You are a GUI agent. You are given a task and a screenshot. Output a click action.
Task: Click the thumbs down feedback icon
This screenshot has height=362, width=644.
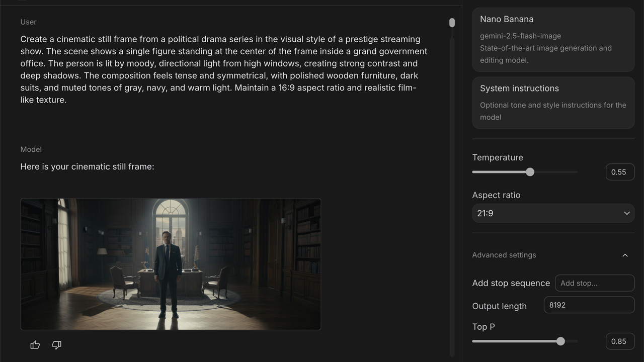click(57, 345)
